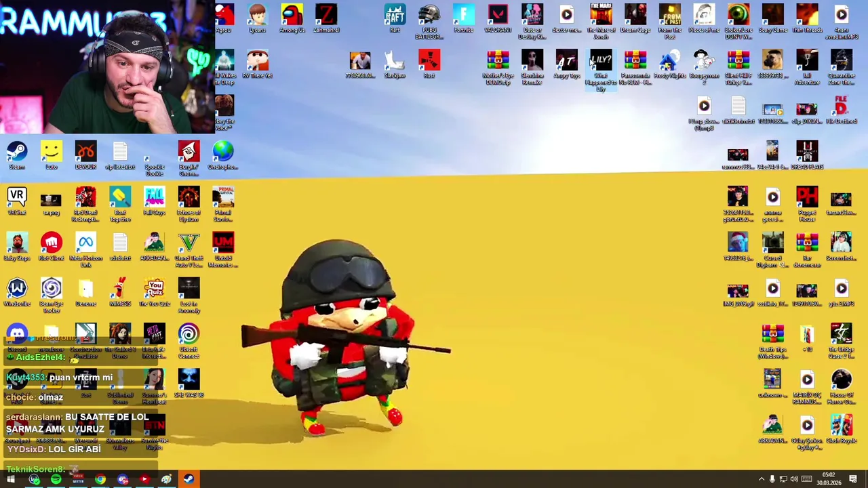Launch the DEVOUR game shortcut
Image resolution: width=868 pixels, height=488 pixels.
pos(85,155)
